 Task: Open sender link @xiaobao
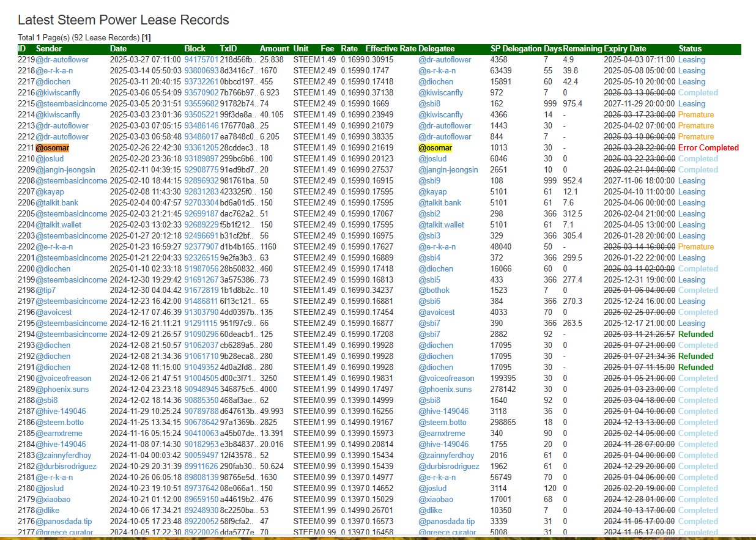(x=53, y=500)
